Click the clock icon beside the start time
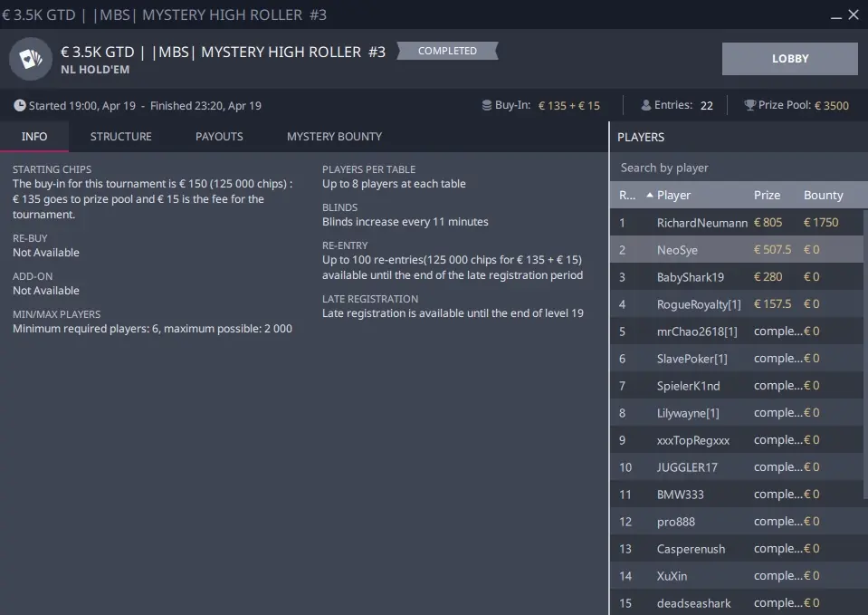This screenshot has width=868, height=615. coord(19,106)
